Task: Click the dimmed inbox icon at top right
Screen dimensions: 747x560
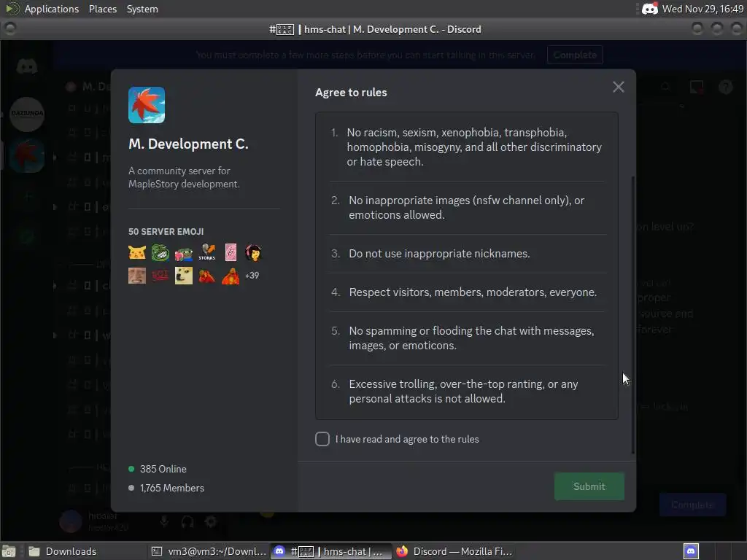Action: [x=696, y=87]
